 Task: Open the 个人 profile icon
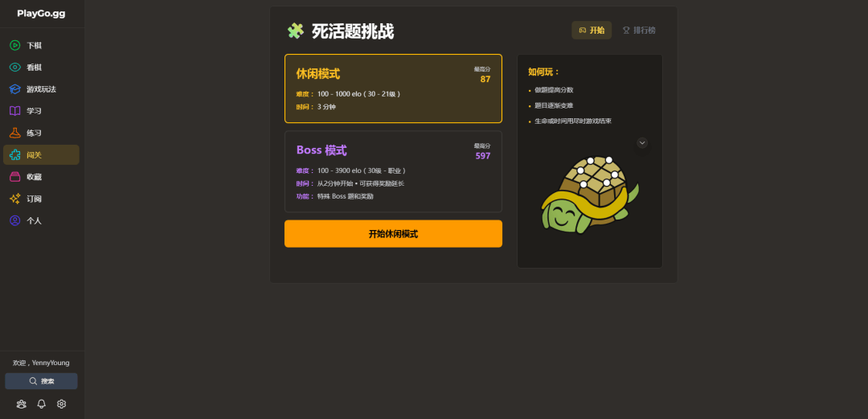pos(15,220)
